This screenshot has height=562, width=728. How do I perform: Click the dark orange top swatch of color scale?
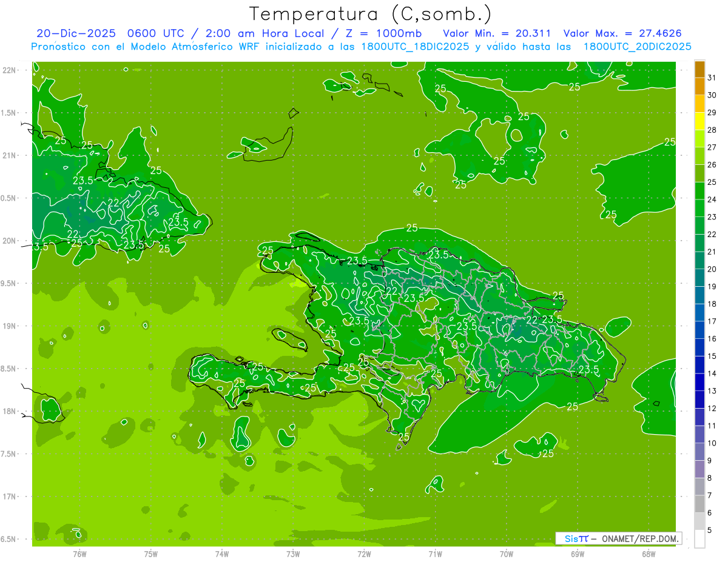pyautogui.click(x=699, y=69)
